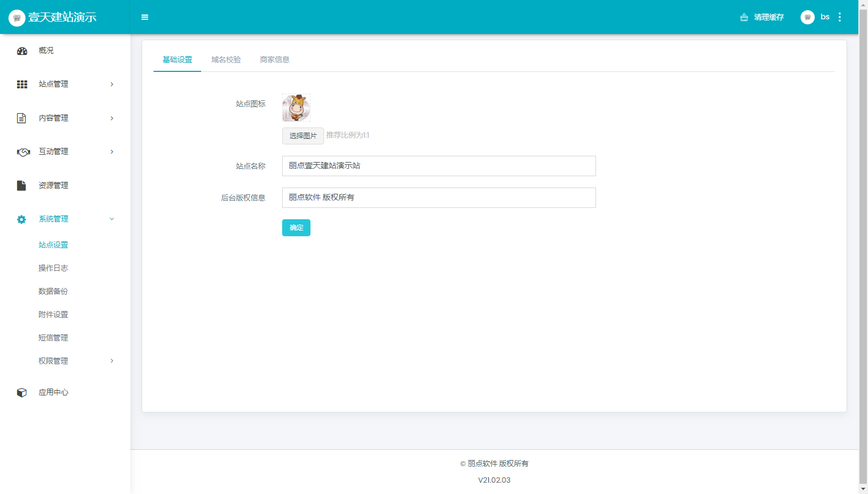Select 站点设置 submenu item
The width and height of the screenshot is (868, 494).
53,245
